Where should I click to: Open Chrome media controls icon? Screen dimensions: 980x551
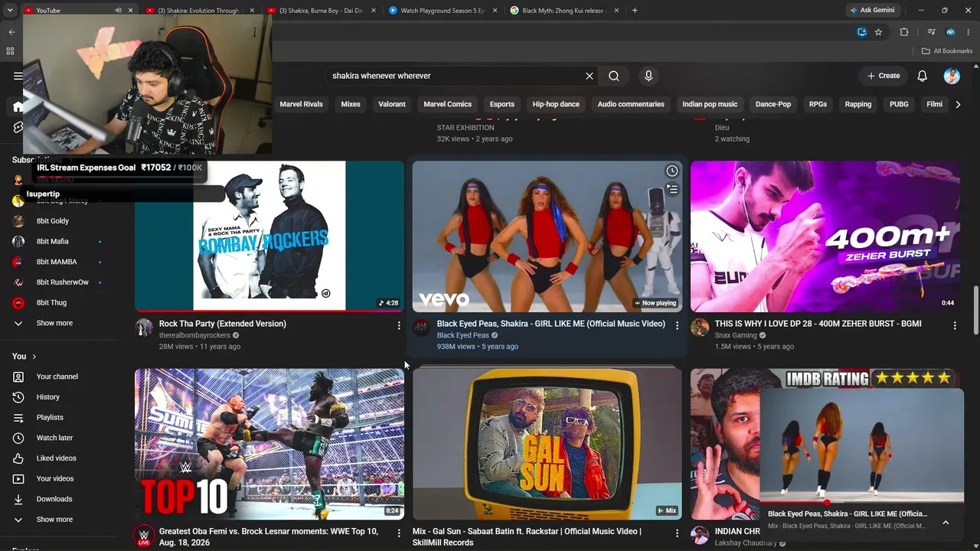coord(931,32)
